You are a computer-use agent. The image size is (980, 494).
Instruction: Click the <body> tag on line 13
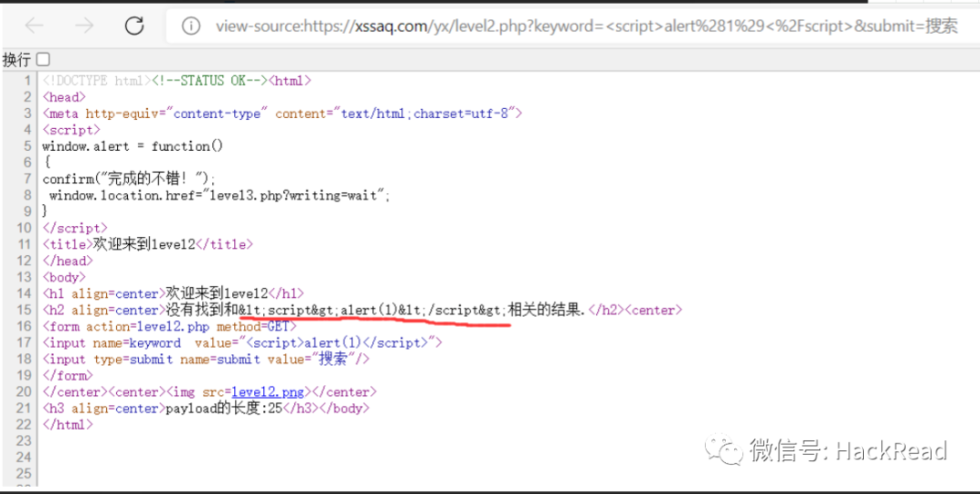point(64,277)
